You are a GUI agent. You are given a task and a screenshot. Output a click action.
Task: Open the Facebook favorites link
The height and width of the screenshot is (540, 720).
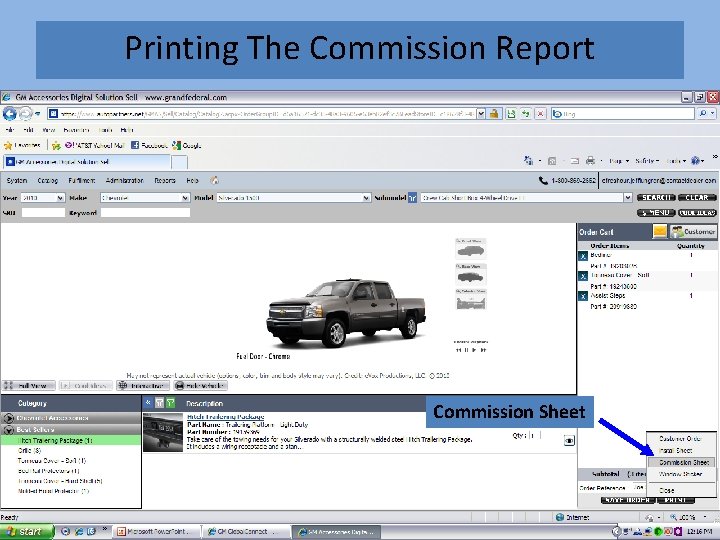tap(149, 146)
